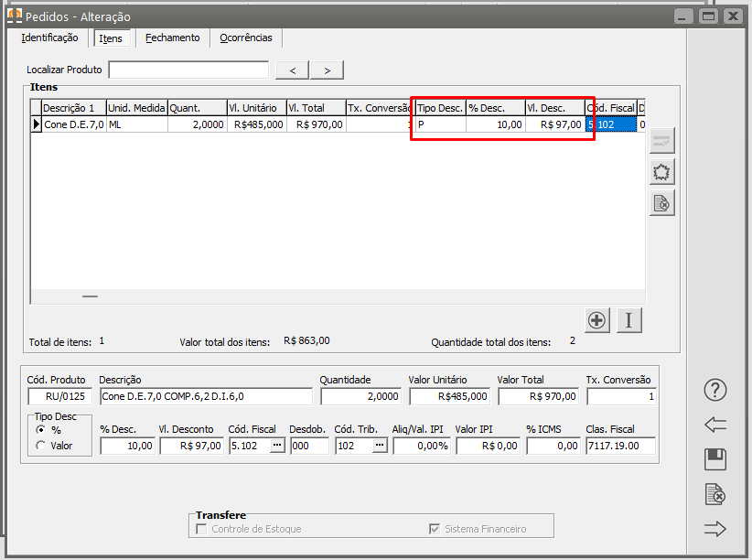Click the I-beam edit item button
Image resolution: width=752 pixels, height=560 pixels.
point(629,320)
